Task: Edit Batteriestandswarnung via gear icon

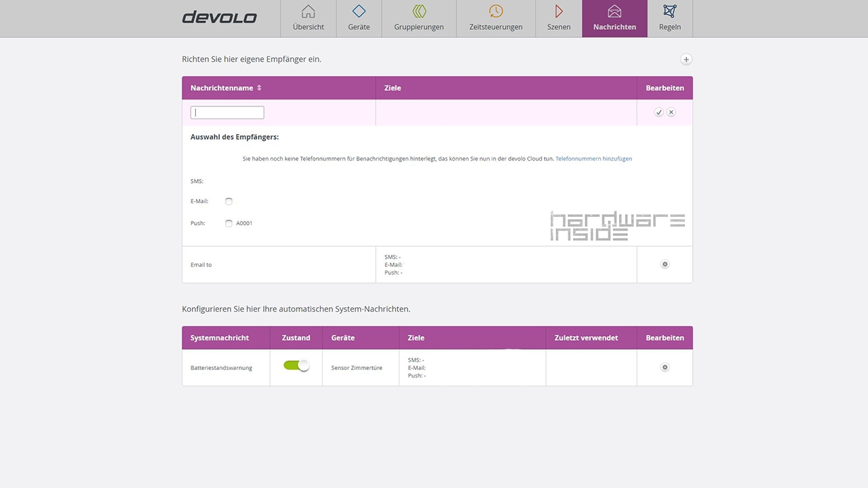Action: (665, 367)
